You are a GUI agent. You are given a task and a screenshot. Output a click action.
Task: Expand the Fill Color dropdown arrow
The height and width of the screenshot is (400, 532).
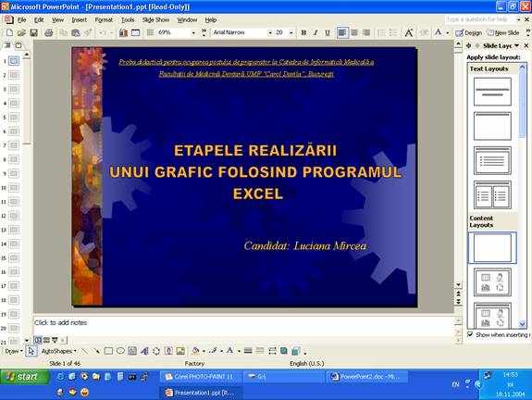(204, 352)
